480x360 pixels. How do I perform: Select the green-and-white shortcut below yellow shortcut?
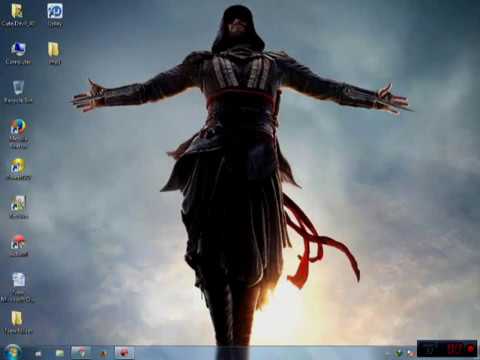point(18,204)
